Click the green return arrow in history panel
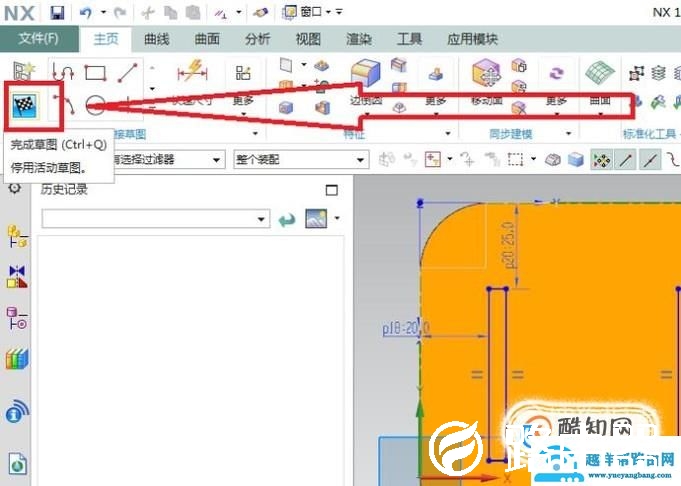The height and width of the screenshot is (486, 681). 287,220
